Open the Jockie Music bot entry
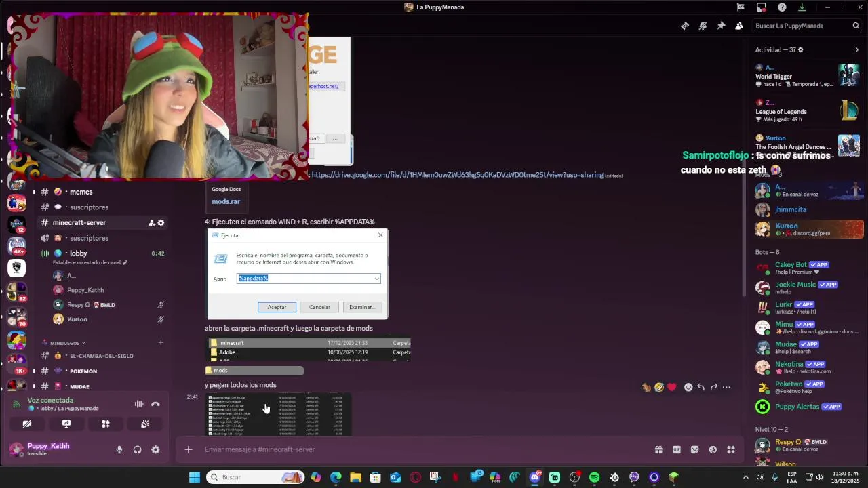 tap(807, 287)
